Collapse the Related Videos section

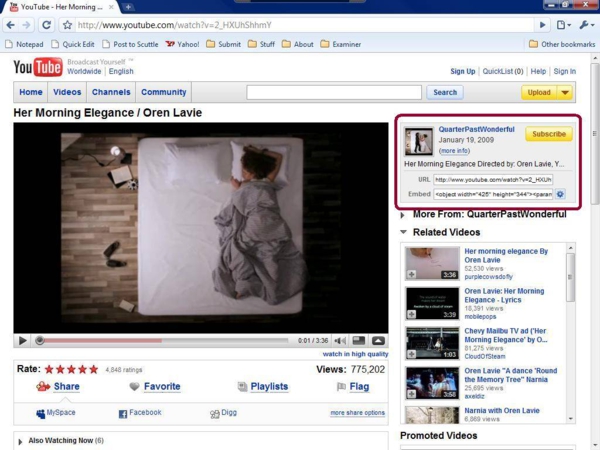pos(404,232)
